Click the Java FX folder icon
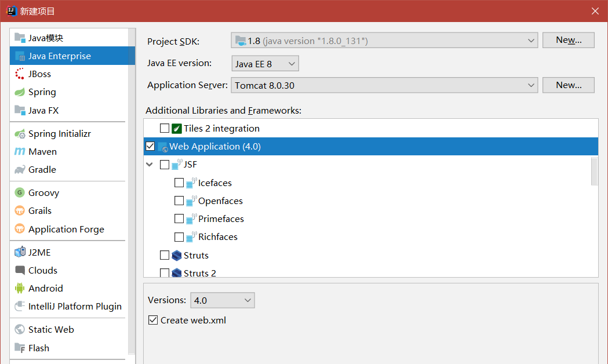 coord(20,110)
